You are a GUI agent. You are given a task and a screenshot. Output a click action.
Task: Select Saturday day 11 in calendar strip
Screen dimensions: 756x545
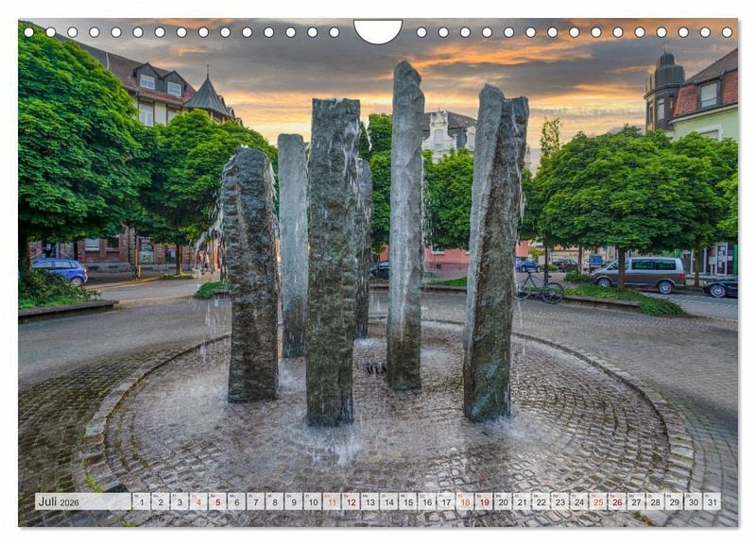[x=332, y=502]
